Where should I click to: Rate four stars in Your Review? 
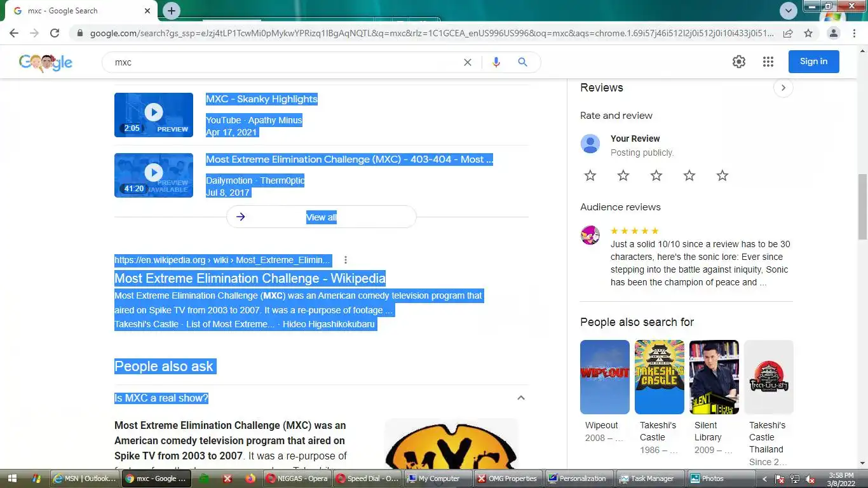689,175
